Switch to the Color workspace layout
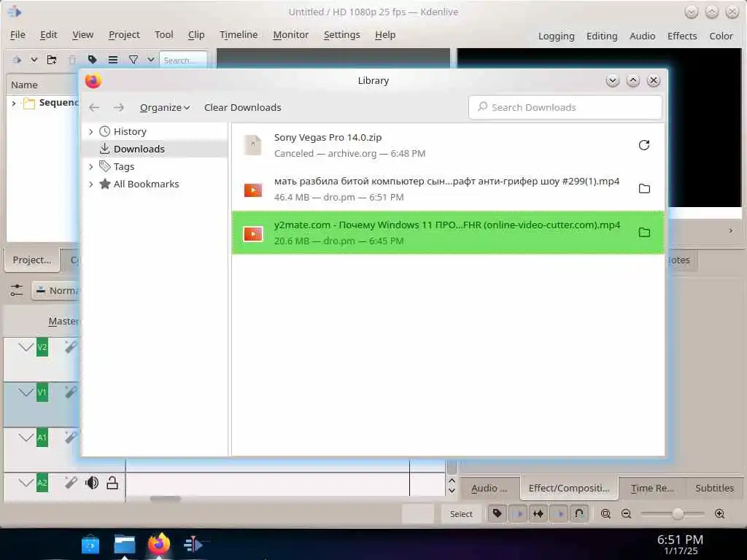 tap(721, 36)
